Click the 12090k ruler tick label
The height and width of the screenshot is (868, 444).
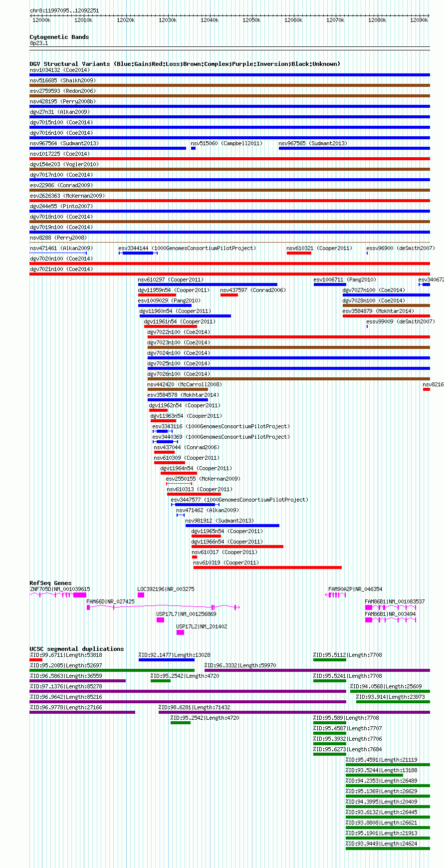tap(419, 20)
